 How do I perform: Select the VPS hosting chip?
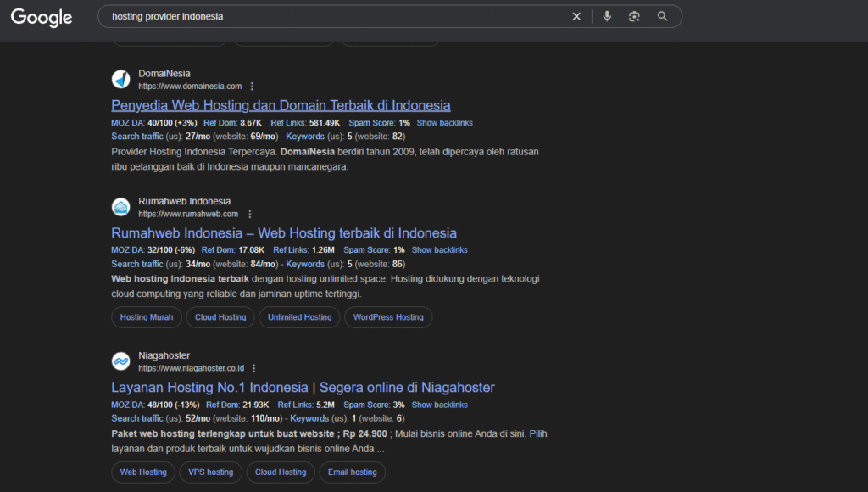pyautogui.click(x=211, y=472)
